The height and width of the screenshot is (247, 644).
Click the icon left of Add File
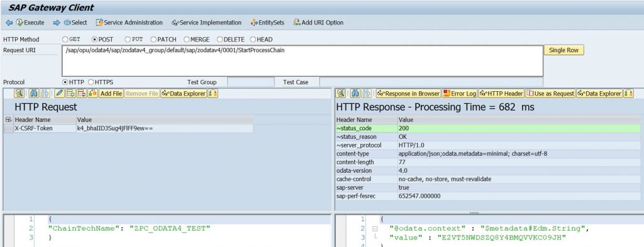93,94
